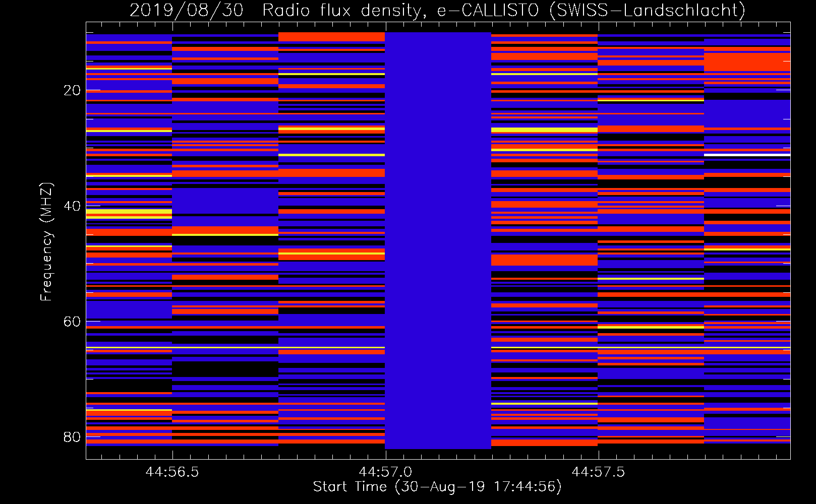Image resolution: width=816 pixels, height=504 pixels.
Task: Click the '80' frequency tick label
Action: 72,437
